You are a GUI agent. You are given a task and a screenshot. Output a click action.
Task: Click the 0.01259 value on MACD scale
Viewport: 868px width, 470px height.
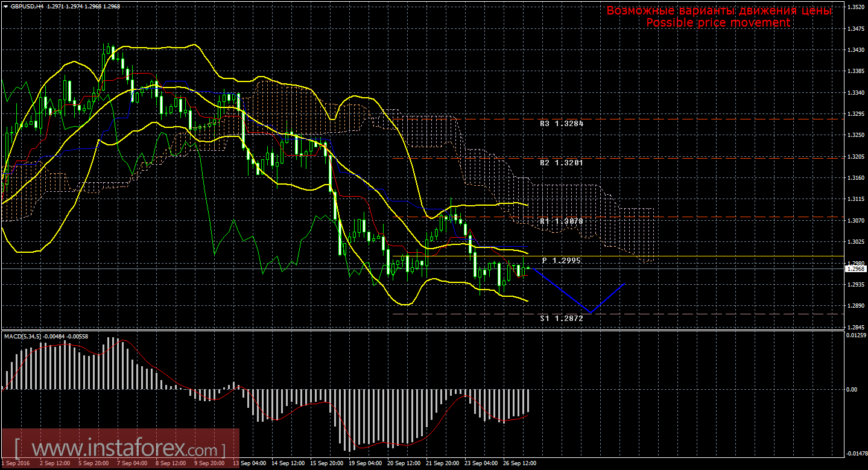[856, 335]
